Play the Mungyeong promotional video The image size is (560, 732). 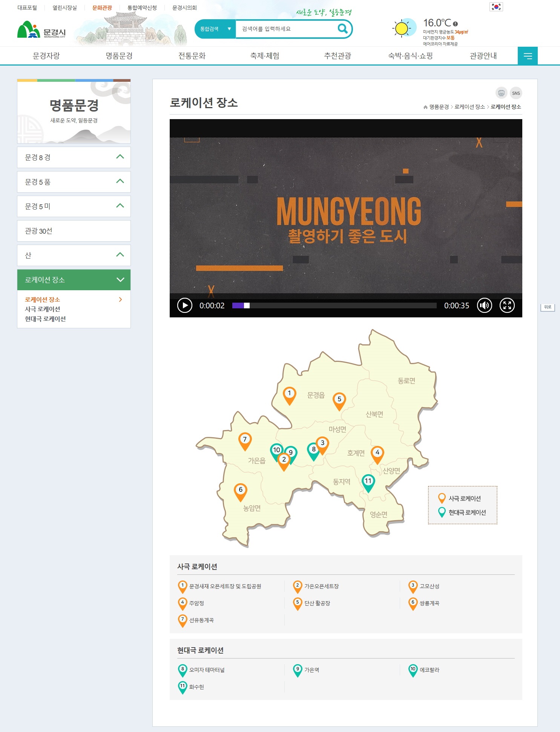coord(185,305)
